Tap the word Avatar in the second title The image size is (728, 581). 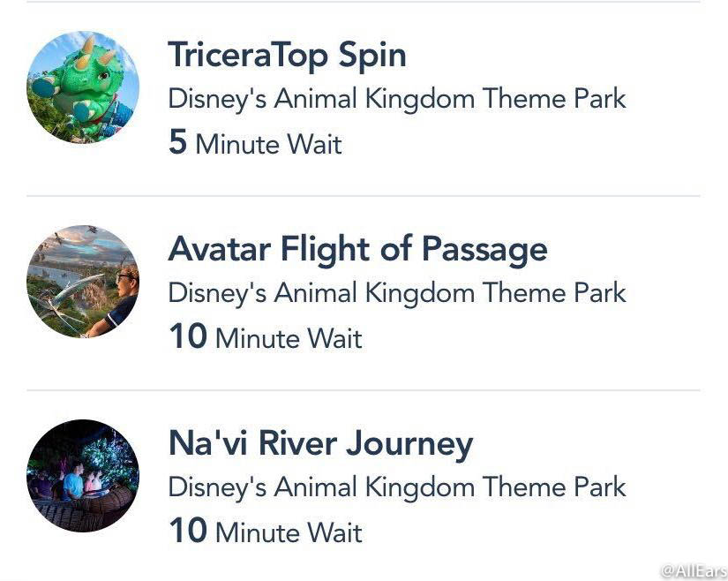(219, 249)
